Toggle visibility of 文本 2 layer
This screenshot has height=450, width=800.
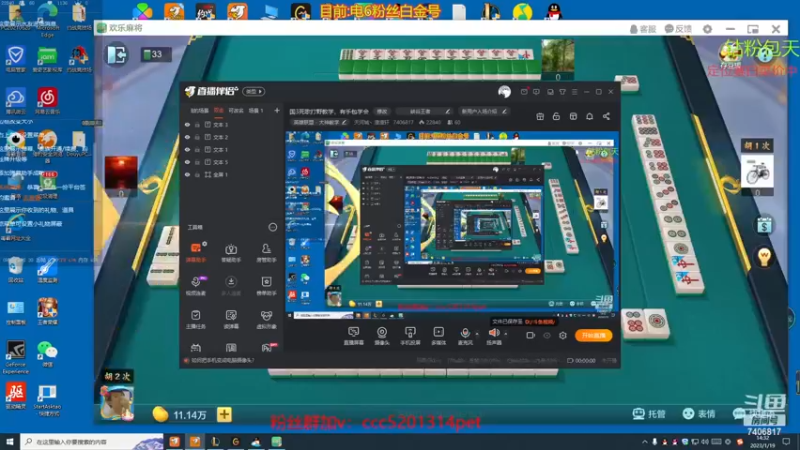click(x=187, y=137)
